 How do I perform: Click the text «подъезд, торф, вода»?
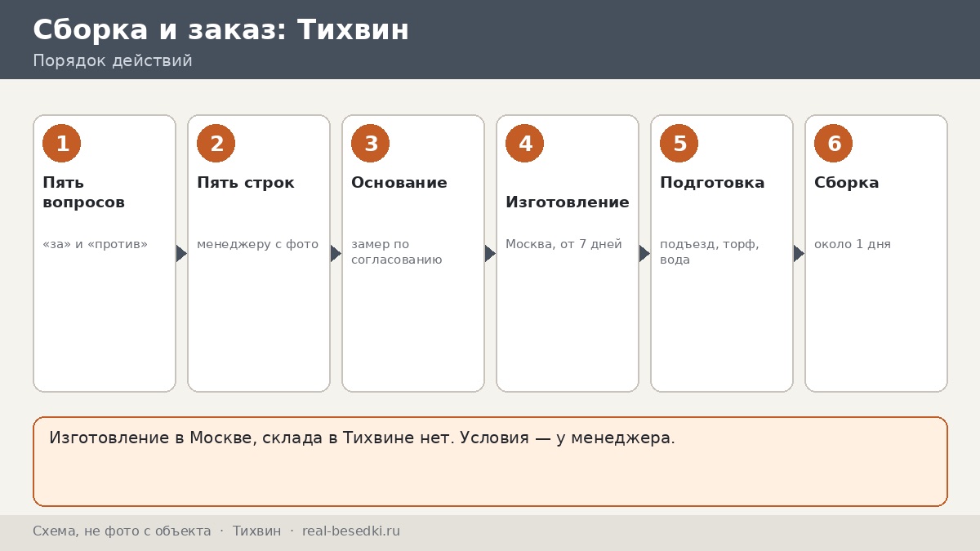point(710,252)
